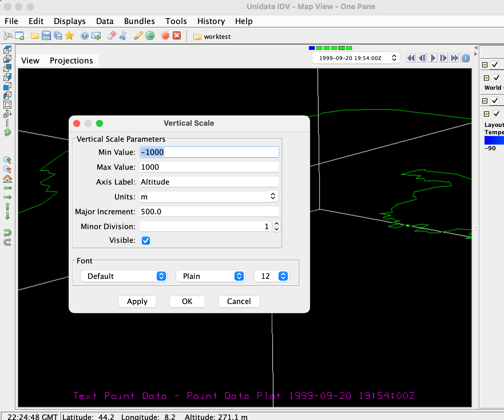Click the blue temperature color bar
This screenshot has height=420, width=504.
494,140
